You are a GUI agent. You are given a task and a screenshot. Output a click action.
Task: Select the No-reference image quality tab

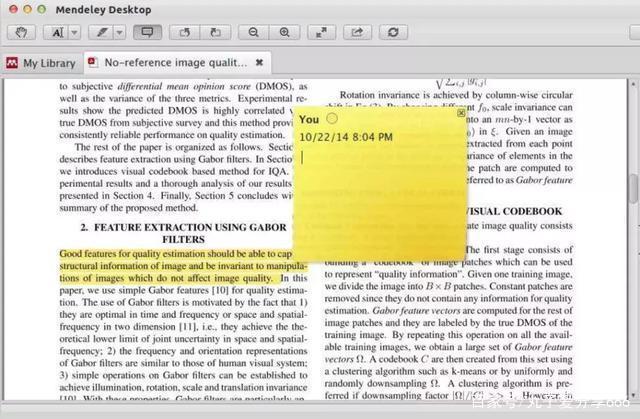coord(175,63)
